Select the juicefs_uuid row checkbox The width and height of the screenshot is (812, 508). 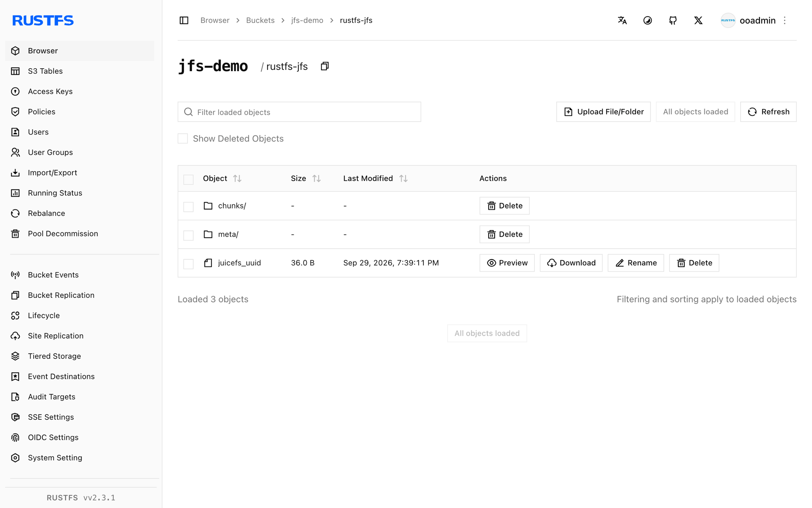pos(188,264)
